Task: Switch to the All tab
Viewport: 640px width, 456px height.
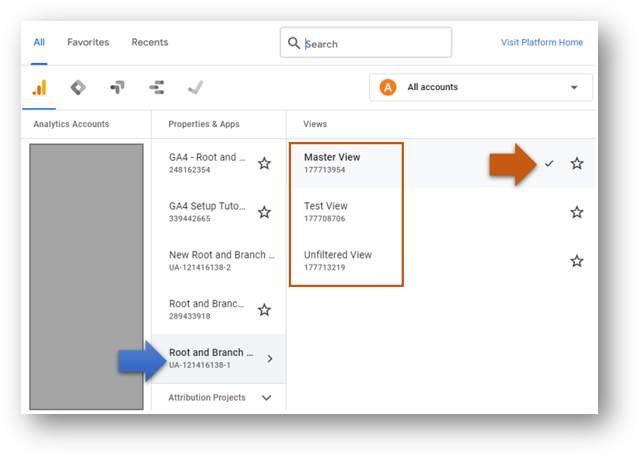Action: (39, 42)
